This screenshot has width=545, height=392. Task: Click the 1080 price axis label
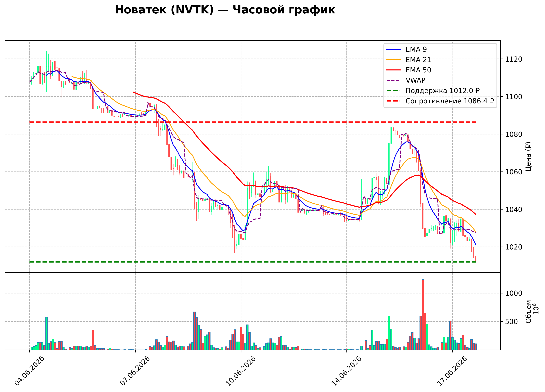pos(514,134)
